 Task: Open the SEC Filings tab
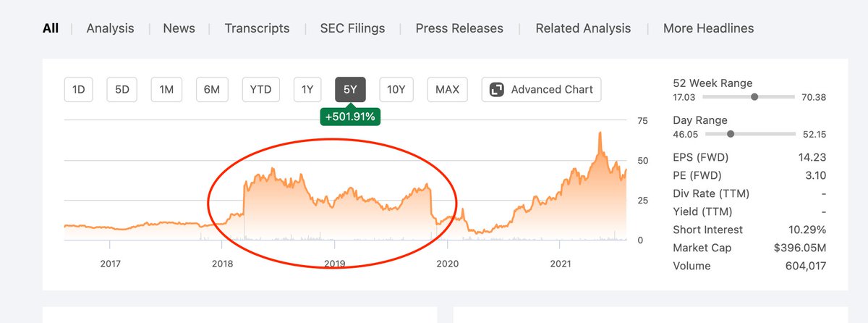coord(352,28)
